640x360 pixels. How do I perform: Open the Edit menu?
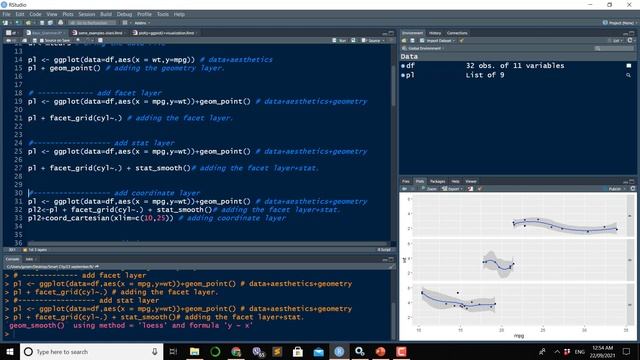20,14
